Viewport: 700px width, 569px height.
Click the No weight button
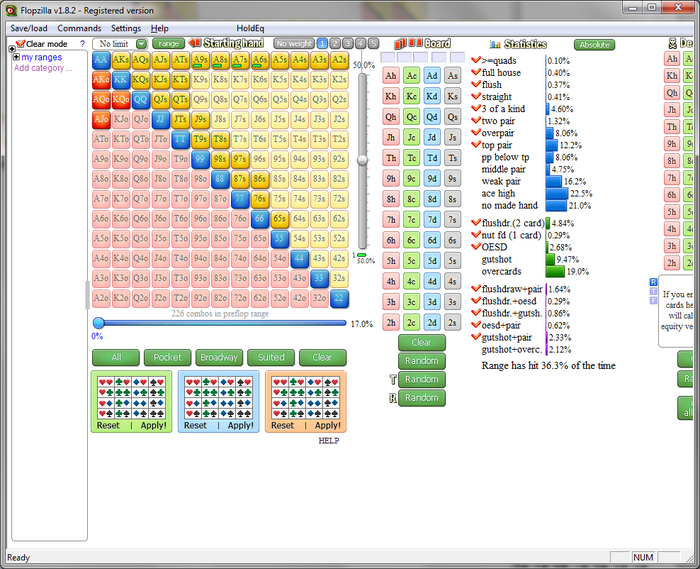pyautogui.click(x=294, y=43)
